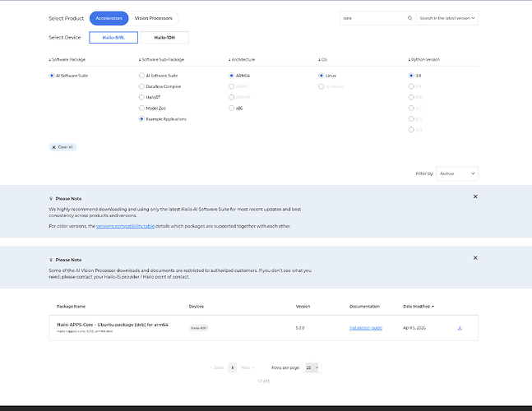Switch to Vision Processors product
Image resolution: width=532 pixels, height=411 pixels.
point(154,18)
